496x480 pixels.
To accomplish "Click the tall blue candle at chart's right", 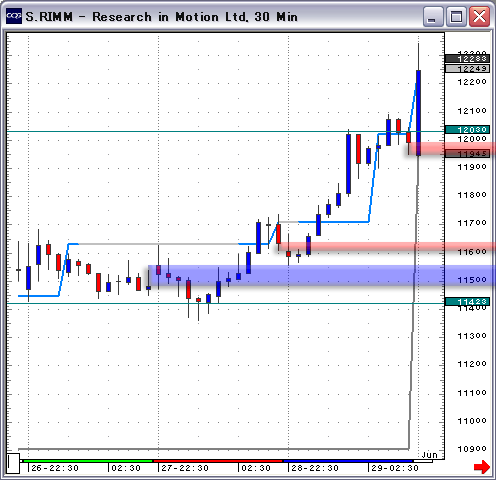I will [x=418, y=113].
